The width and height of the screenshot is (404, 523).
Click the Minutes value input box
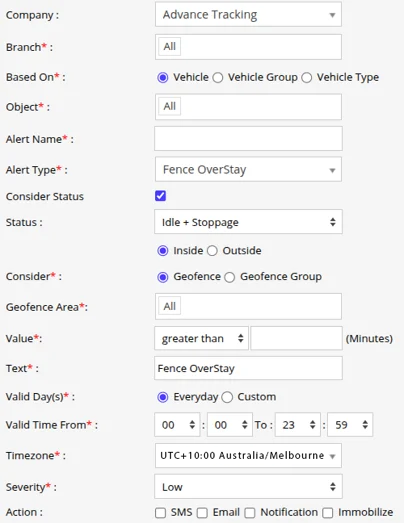click(x=296, y=338)
